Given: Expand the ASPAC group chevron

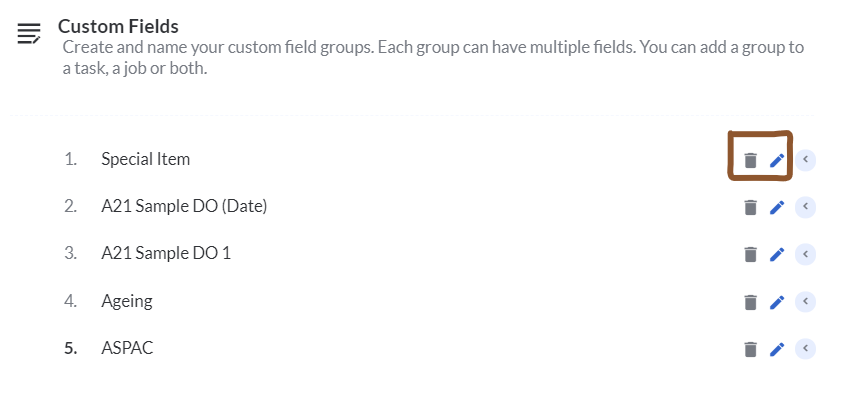Looking at the screenshot, I should 806,349.
